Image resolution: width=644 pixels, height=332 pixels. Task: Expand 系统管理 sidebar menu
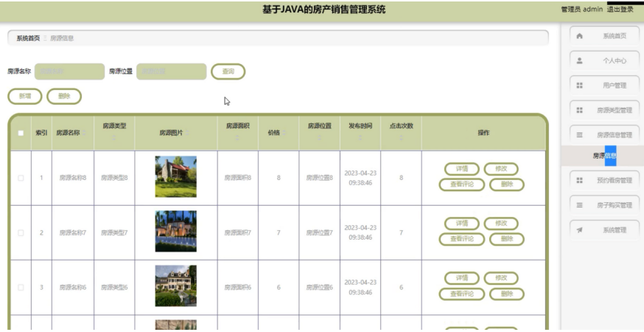(604, 230)
